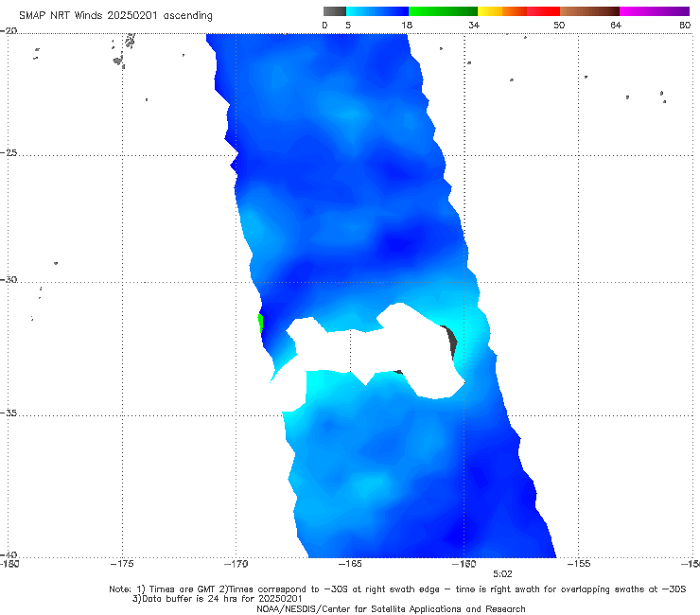Click the color bar label '34'
This screenshot has height=615, width=700.
point(474,25)
